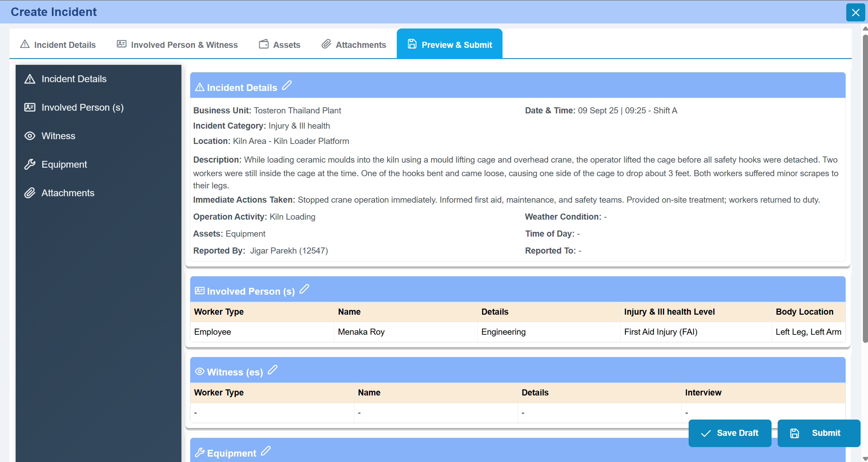Close the Create Incident dialog
This screenshot has height=462, width=868.
855,13
